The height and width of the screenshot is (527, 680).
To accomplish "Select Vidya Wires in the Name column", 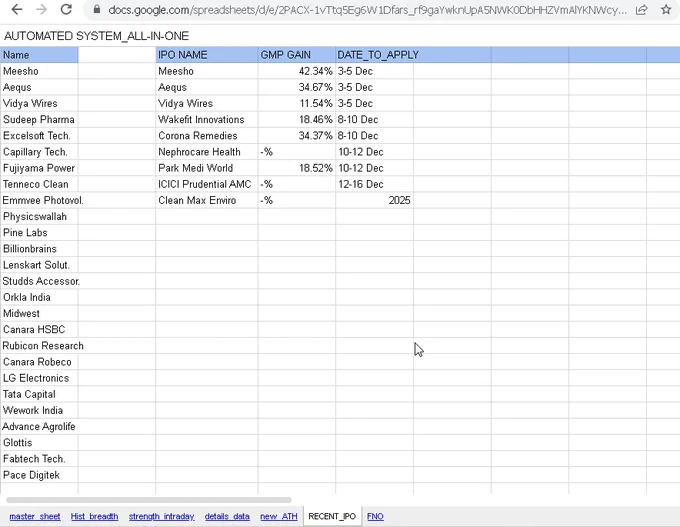I will tap(39, 103).
